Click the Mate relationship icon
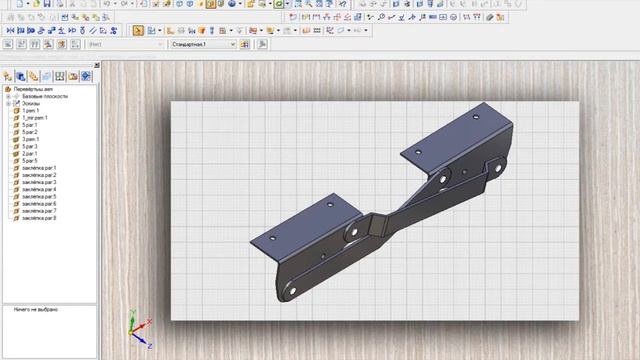 click(11, 31)
